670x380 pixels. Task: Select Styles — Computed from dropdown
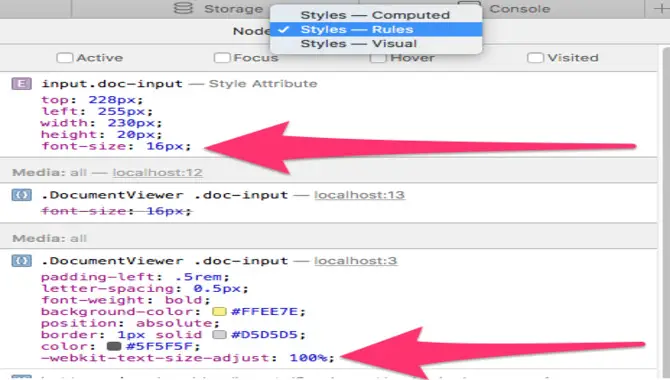pyautogui.click(x=376, y=15)
